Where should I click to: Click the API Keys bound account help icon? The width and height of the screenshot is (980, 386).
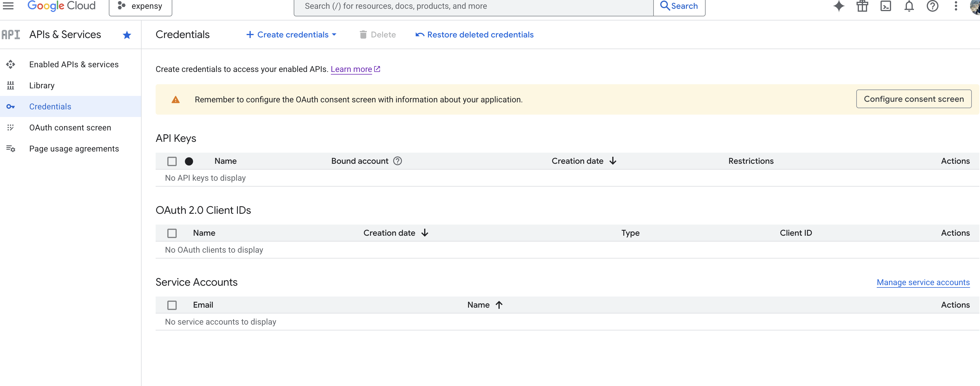click(398, 161)
